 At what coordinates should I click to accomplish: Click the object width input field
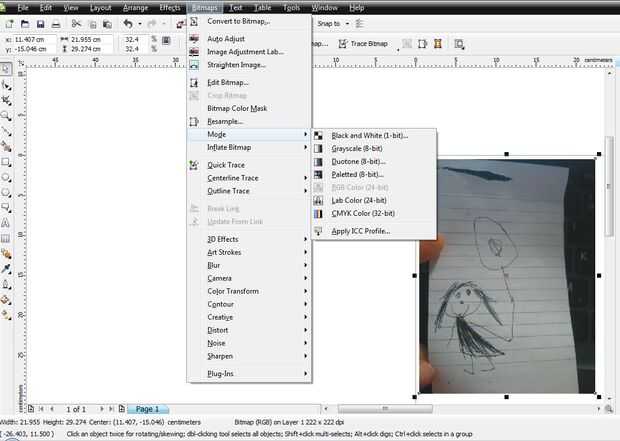[91, 40]
